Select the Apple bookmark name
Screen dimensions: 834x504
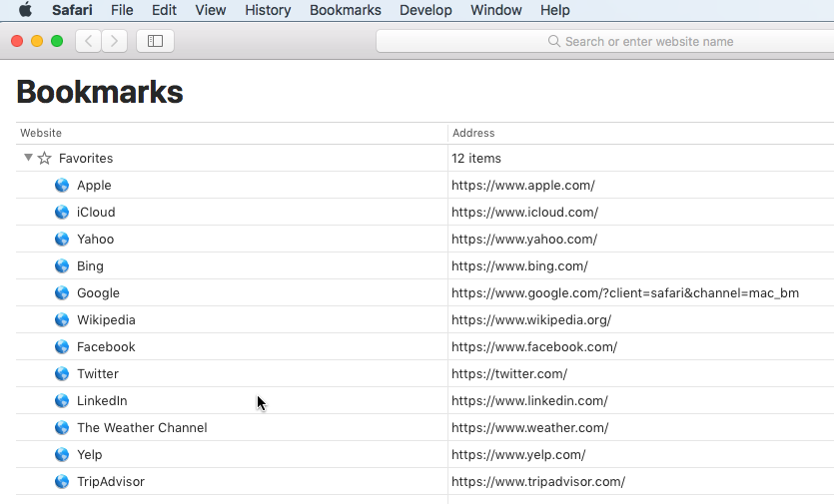click(94, 186)
